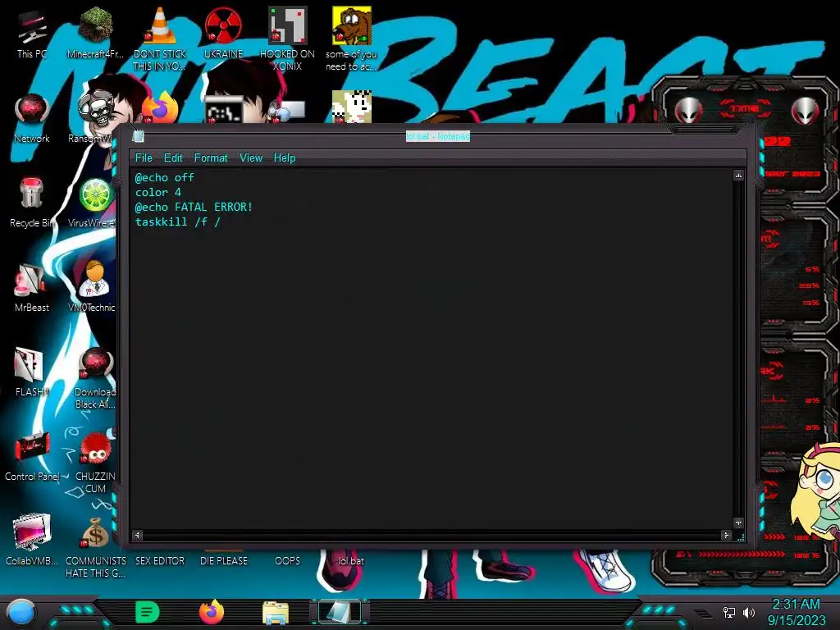This screenshot has height=630, width=840.
Task: Click the 2:31 AM clock in tray
Action: point(796,605)
